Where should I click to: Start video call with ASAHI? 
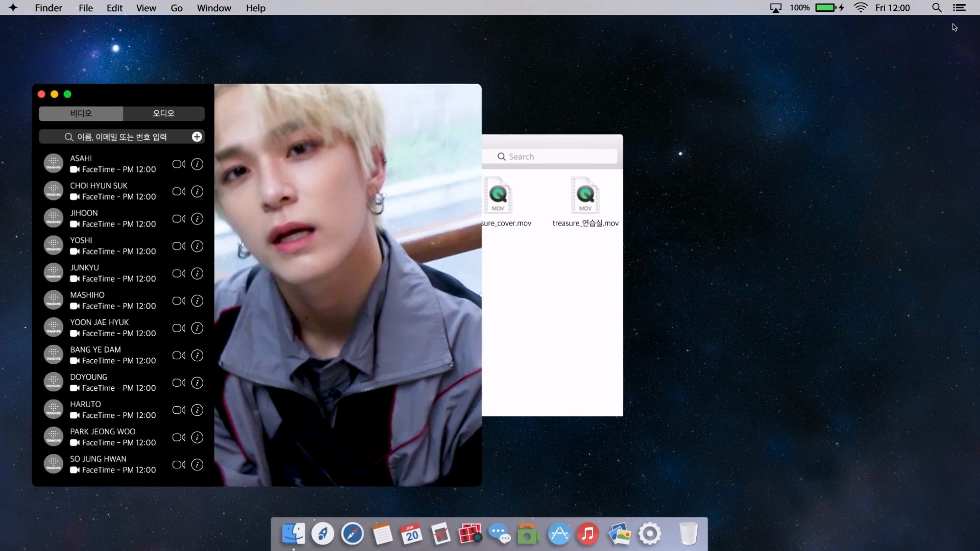(x=179, y=164)
